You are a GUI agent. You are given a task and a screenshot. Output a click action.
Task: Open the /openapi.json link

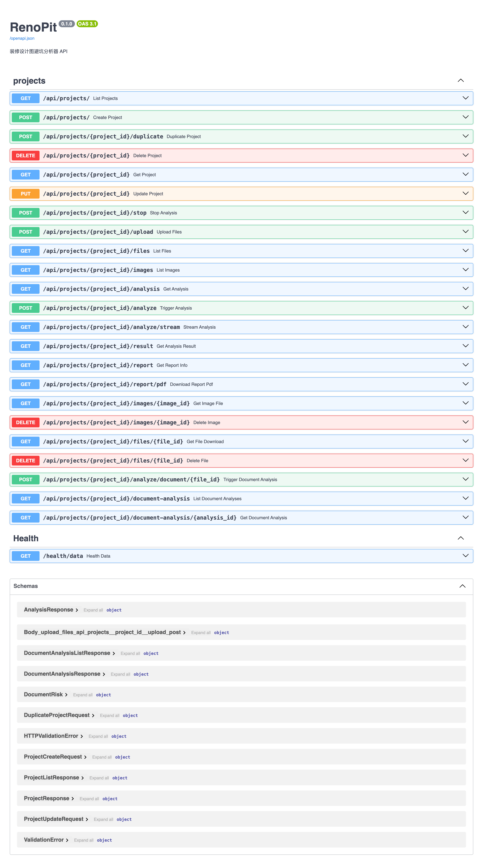22,38
